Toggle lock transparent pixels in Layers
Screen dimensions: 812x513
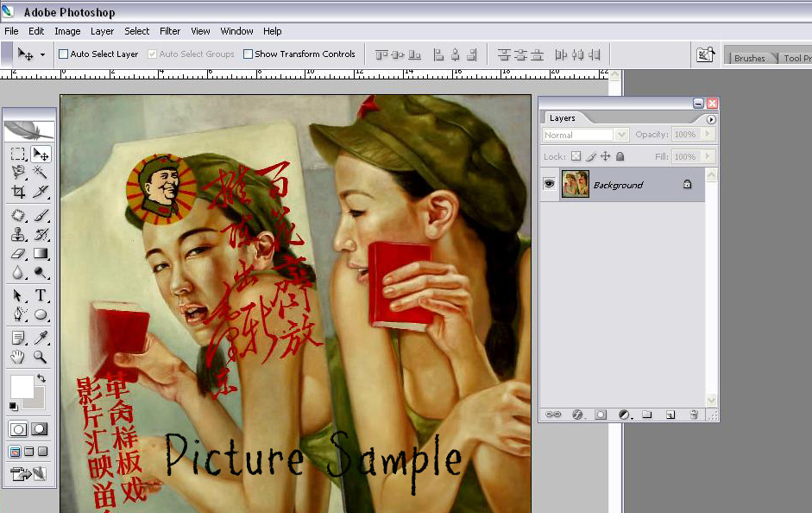point(576,156)
